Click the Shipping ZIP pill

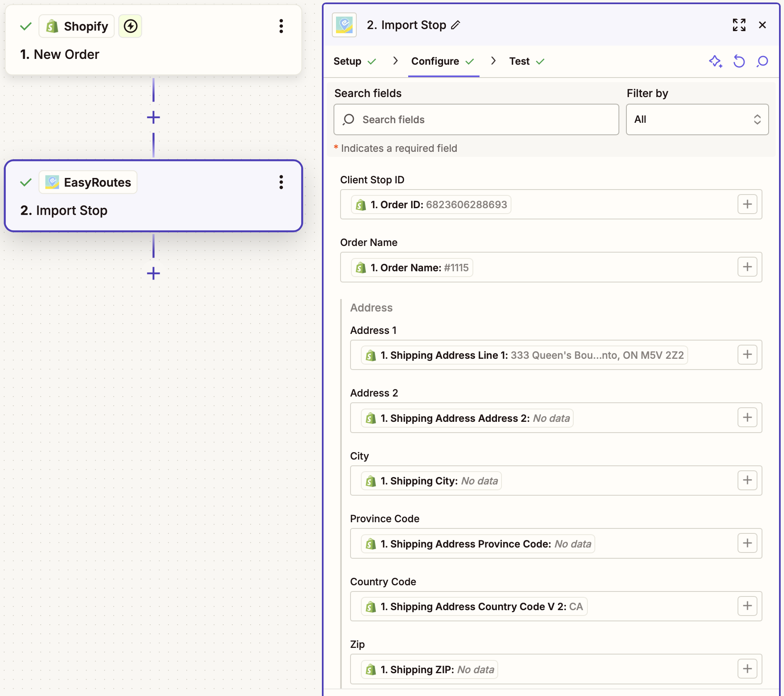click(429, 669)
